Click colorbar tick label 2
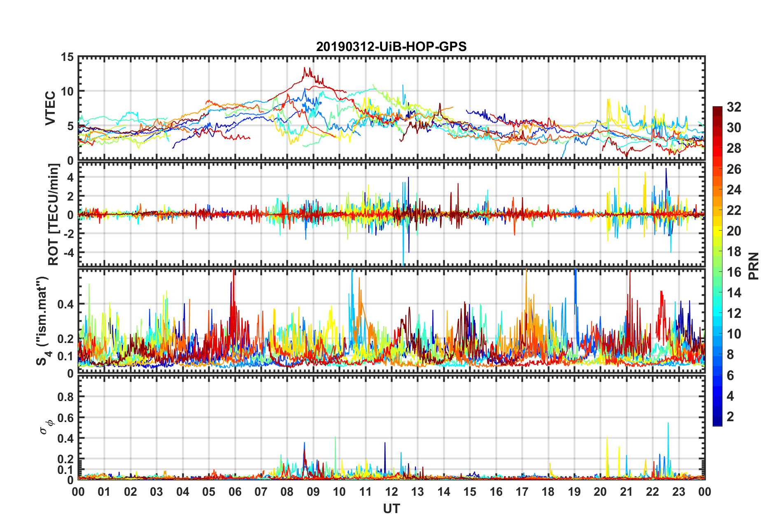This screenshot has height=532, width=783. [730, 417]
